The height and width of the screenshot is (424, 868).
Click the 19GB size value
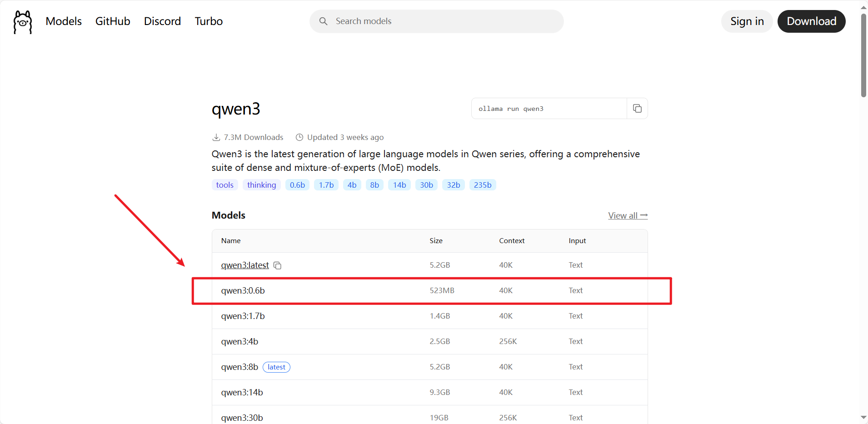pyautogui.click(x=439, y=418)
